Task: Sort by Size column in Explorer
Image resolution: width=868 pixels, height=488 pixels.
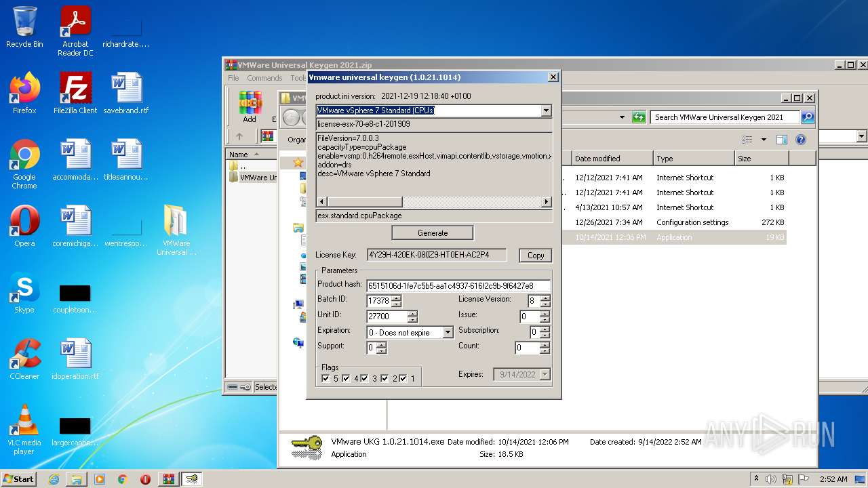Action: (762, 159)
